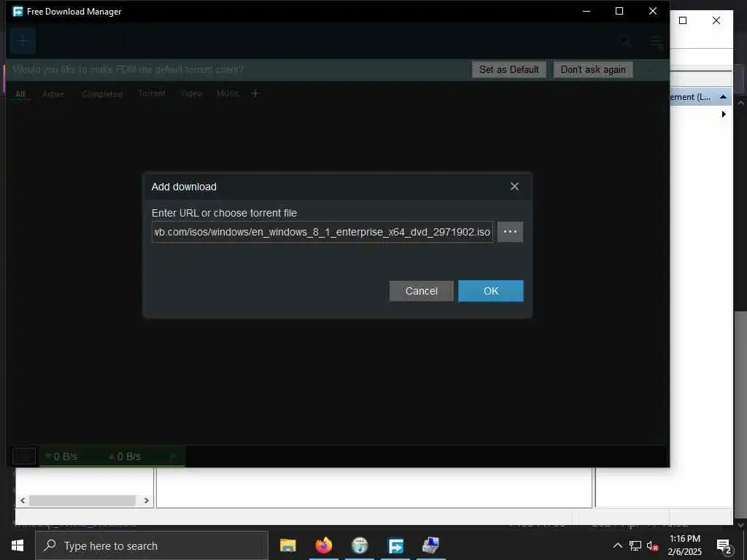Browse for a torrent file via the ellipsis button
The height and width of the screenshot is (560, 747).
pos(510,232)
